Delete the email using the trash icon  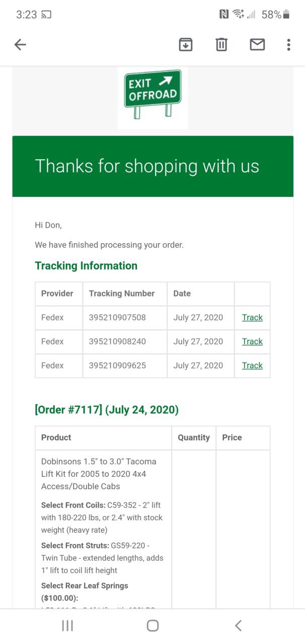pos(221,45)
